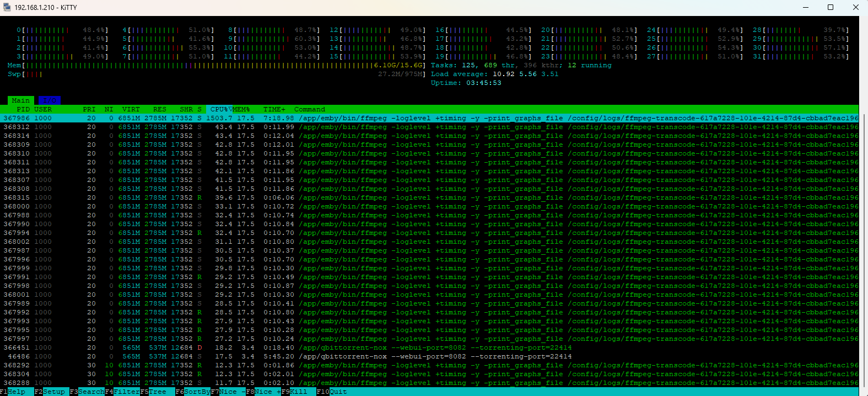Viewport: 868px width, 396px height.
Task: Click the PID column header
Action: pos(23,109)
